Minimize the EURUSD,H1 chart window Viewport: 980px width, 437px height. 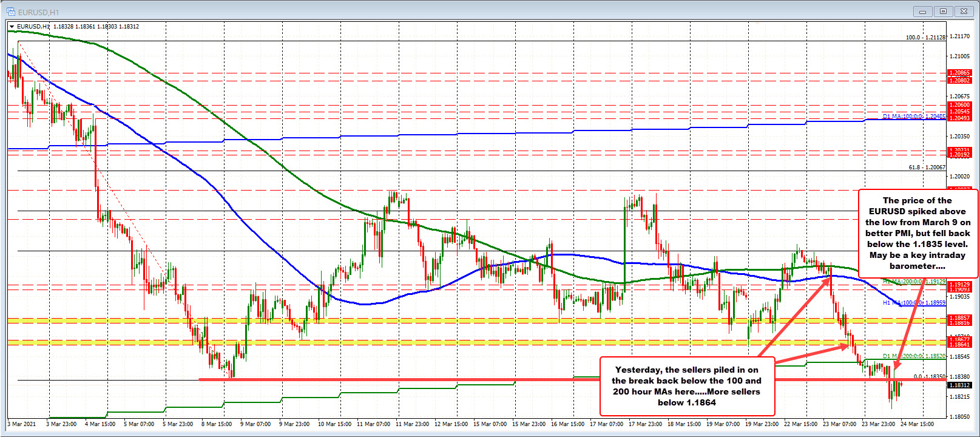tap(923, 12)
